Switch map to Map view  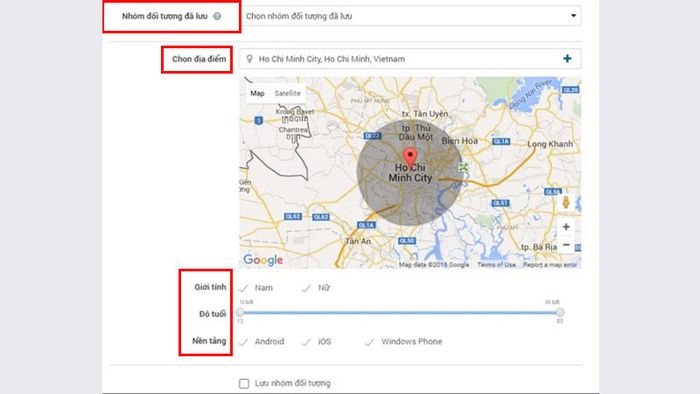click(257, 93)
